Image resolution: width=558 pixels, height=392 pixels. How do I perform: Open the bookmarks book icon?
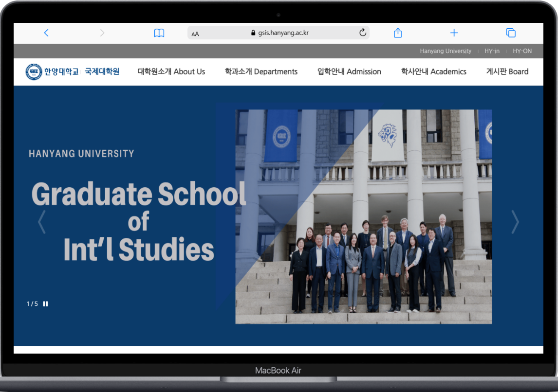(x=159, y=33)
